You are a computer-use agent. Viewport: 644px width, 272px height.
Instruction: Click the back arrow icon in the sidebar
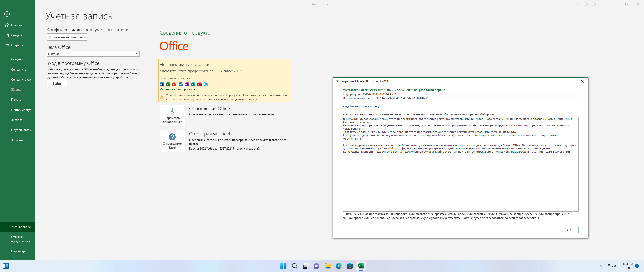click(x=7, y=14)
